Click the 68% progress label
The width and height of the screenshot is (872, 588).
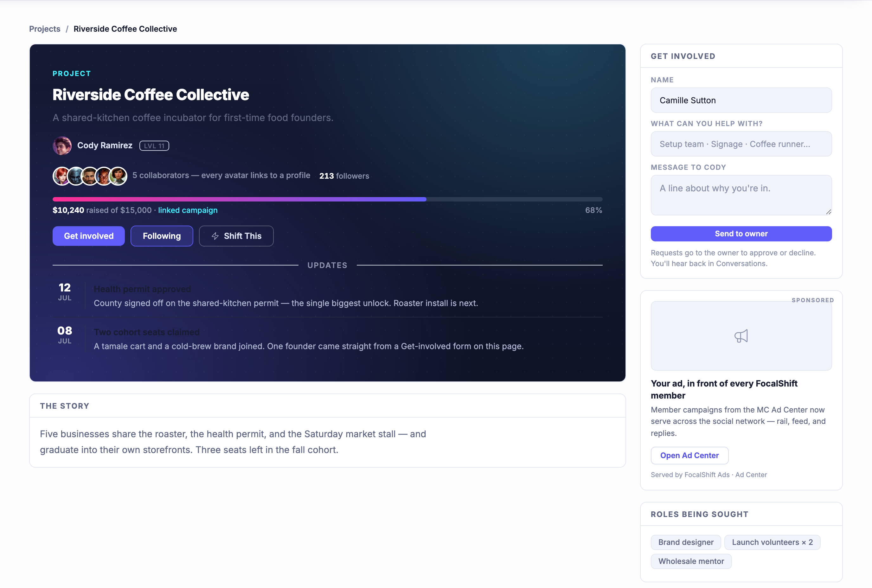[x=593, y=210]
